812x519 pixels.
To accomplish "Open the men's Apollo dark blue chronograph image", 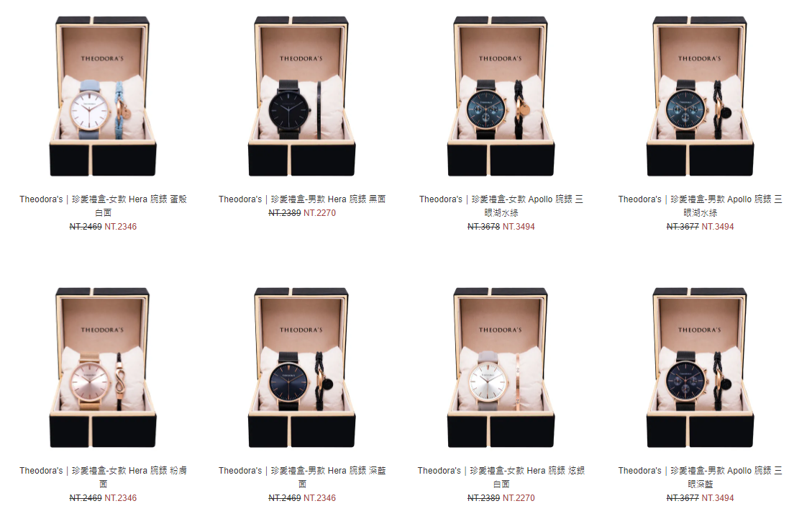I will point(700,368).
